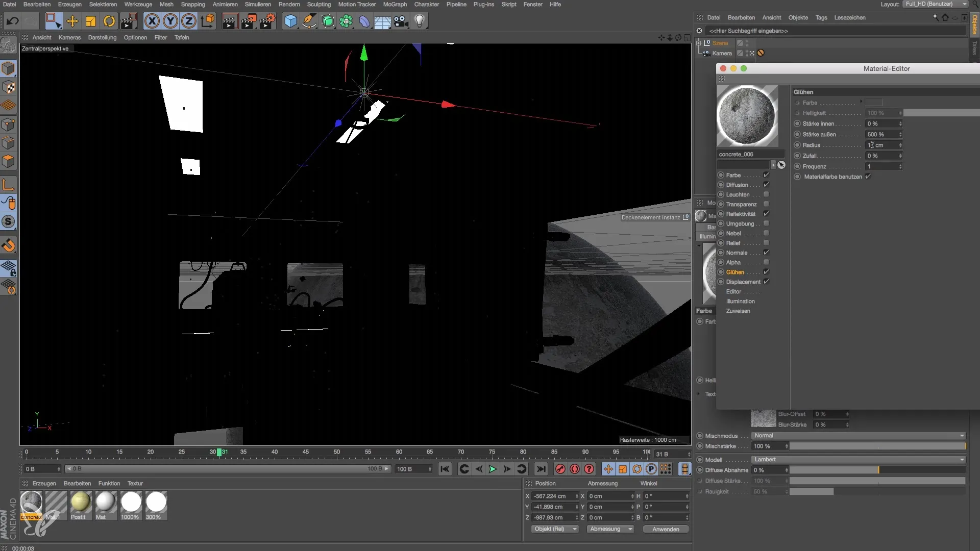980x551 pixels.
Task: Open the green array modeling icon
Action: 346,21
